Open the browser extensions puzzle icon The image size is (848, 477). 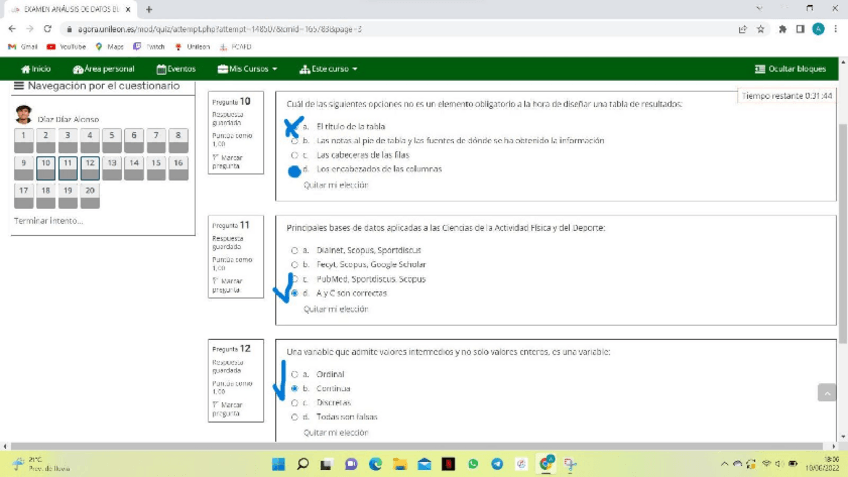(x=781, y=29)
